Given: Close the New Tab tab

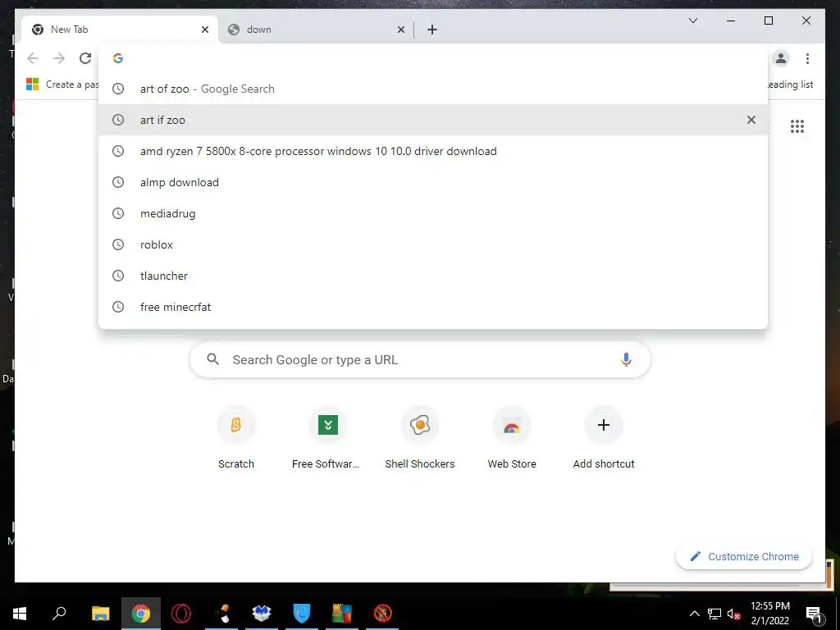Looking at the screenshot, I should tap(204, 30).
